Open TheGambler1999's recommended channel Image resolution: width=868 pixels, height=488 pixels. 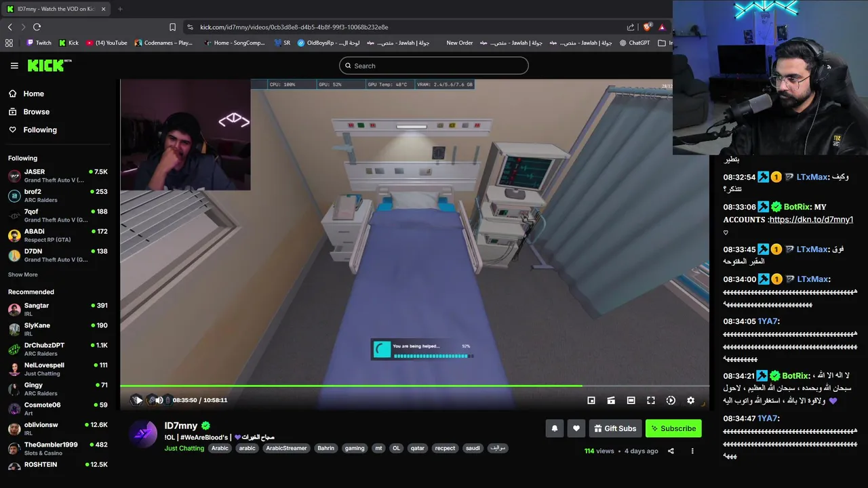tap(58, 449)
